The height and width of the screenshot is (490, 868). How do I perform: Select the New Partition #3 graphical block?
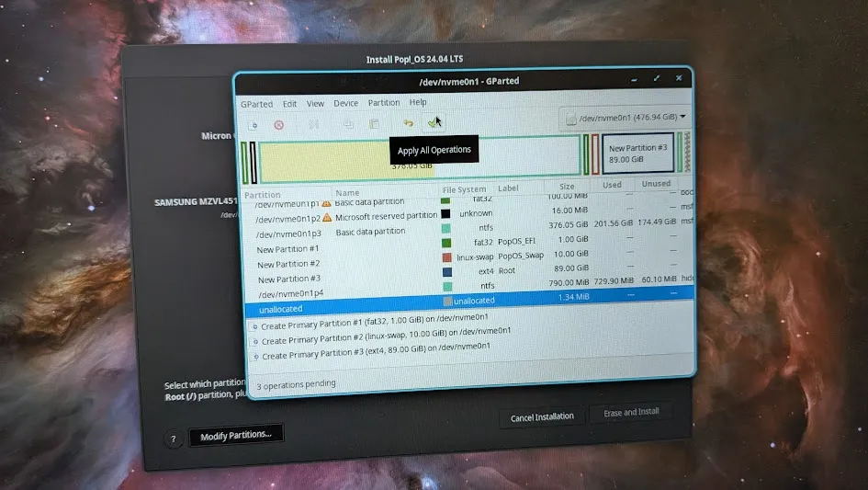637,153
